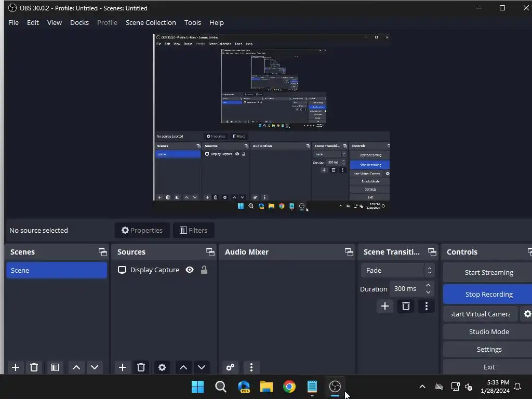
Task: Open the File menu
Action: pos(14,23)
